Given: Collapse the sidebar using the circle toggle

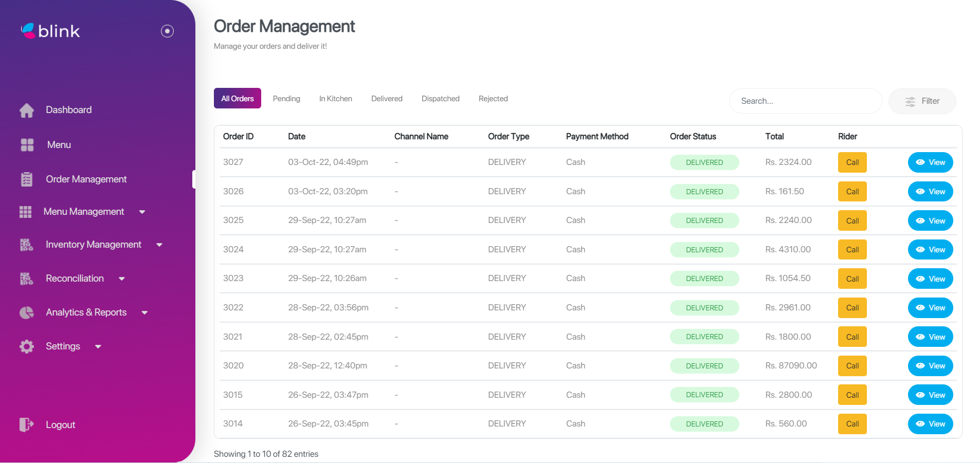Looking at the screenshot, I should [x=167, y=31].
